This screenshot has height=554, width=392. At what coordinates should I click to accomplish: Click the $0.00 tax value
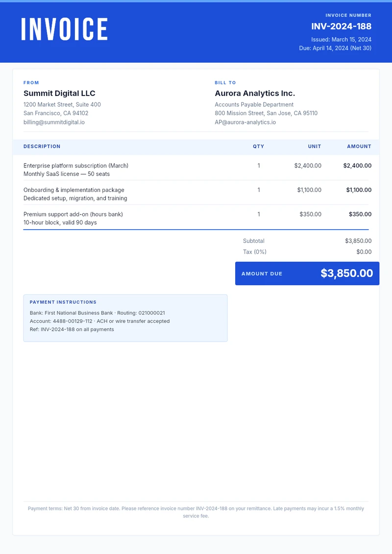point(364,252)
